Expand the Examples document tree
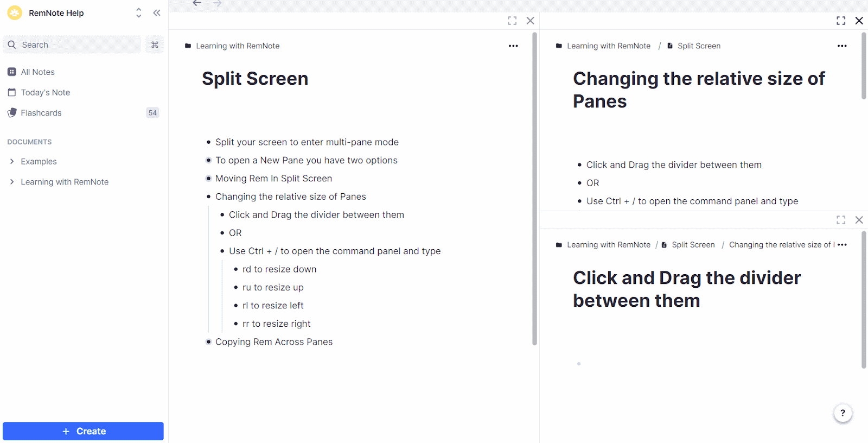The height and width of the screenshot is (443, 868). coord(12,162)
